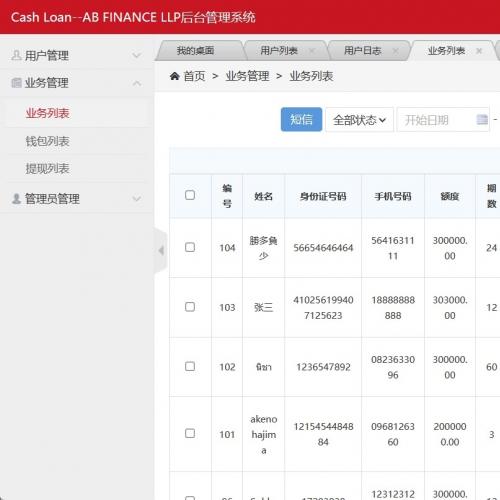Image resolution: width=500 pixels, height=500 pixels.
Task: Click the amount 303000.00
Action: pos(450,307)
